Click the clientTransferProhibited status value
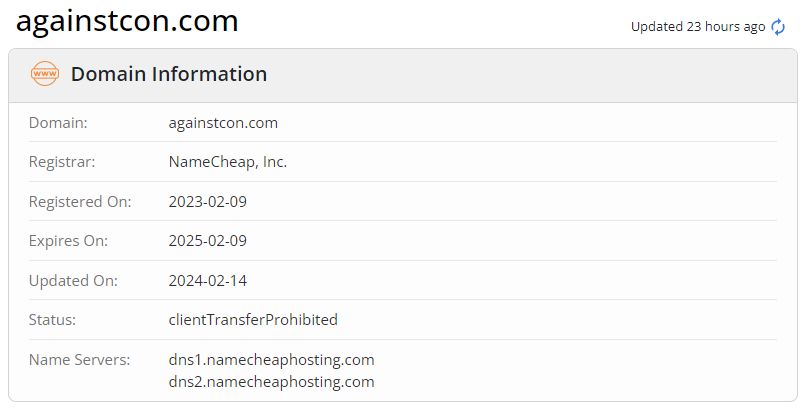This screenshot has height=411, width=806. click(253, 320)
